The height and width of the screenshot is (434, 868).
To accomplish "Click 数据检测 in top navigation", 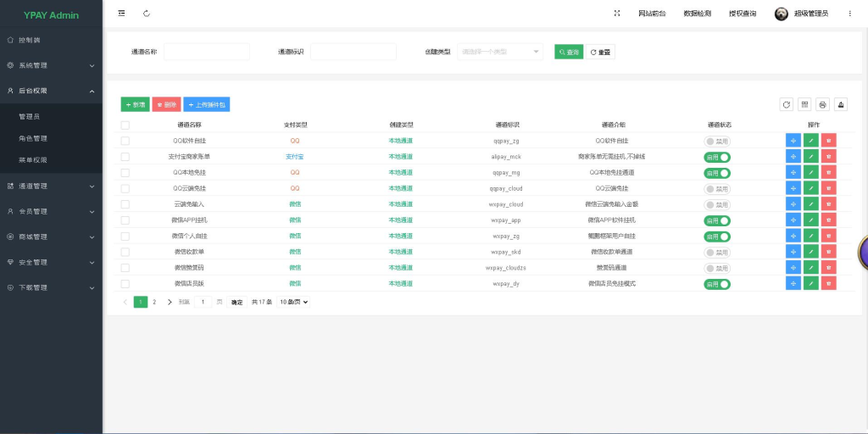I will coord(698,14).
